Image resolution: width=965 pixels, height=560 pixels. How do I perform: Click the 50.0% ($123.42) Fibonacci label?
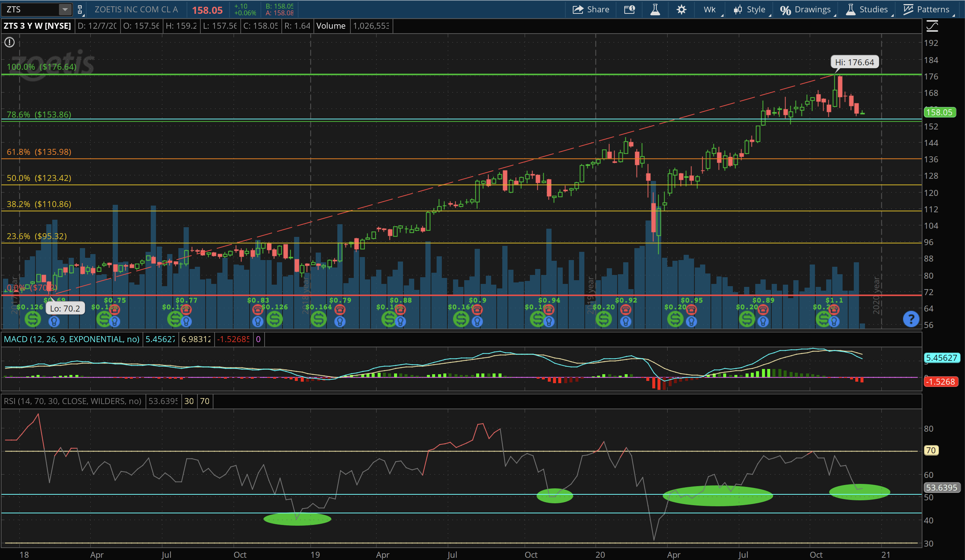(39, 178)
